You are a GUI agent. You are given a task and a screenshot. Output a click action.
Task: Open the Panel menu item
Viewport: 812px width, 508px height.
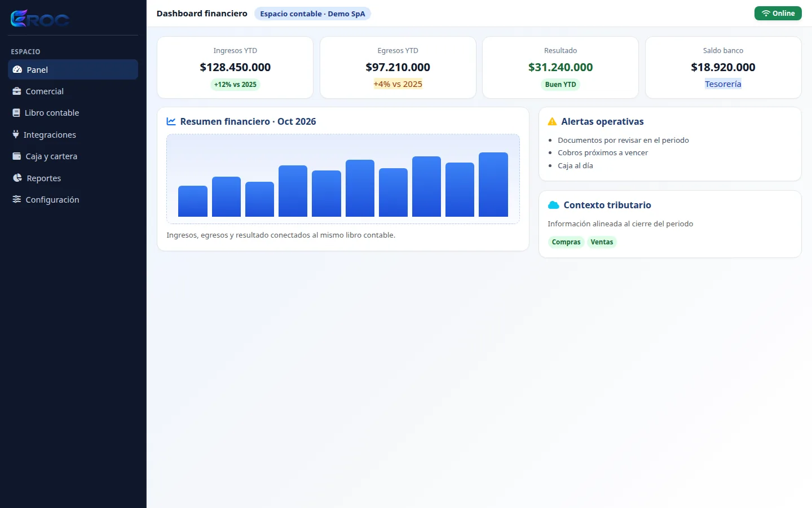click(x=73, y=69)
